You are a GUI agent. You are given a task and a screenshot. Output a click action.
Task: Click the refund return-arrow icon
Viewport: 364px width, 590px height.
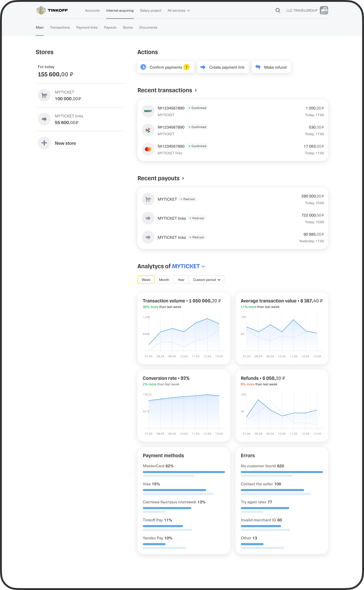(258, 67)
